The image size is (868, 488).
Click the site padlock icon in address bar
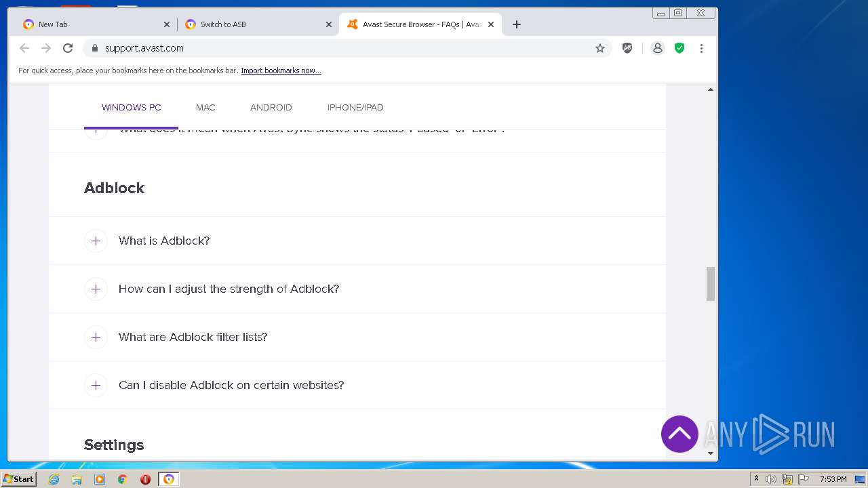point(94,48)
